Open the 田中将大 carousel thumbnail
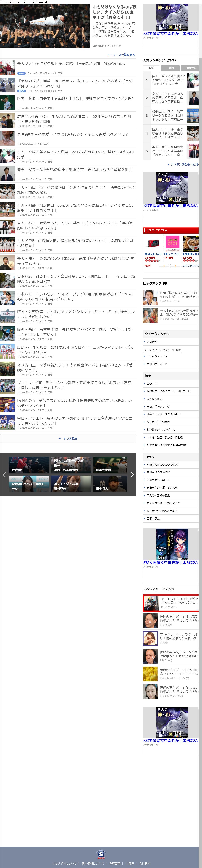 click(110, 484)
